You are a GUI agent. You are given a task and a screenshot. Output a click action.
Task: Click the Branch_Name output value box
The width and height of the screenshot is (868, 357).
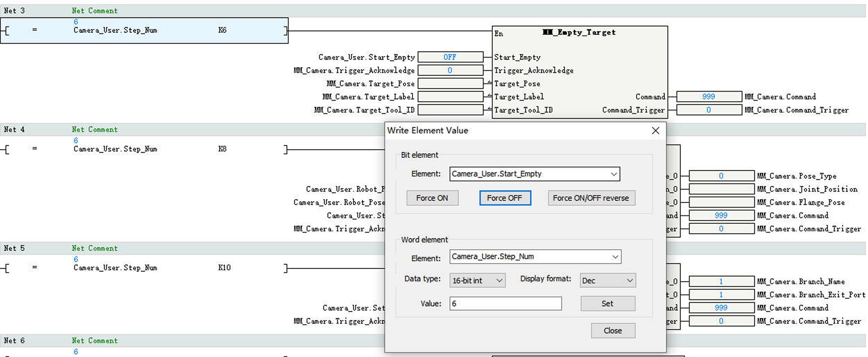point(721,281)
